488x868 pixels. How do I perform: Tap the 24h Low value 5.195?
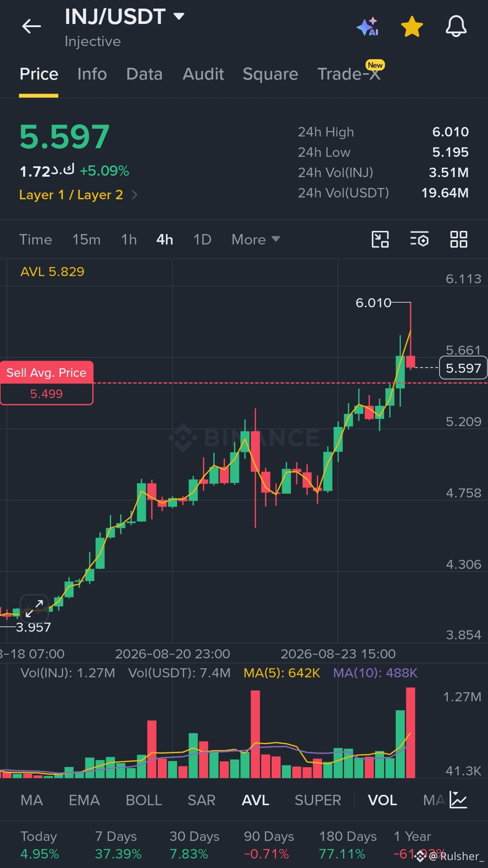[x=450, y=152]
